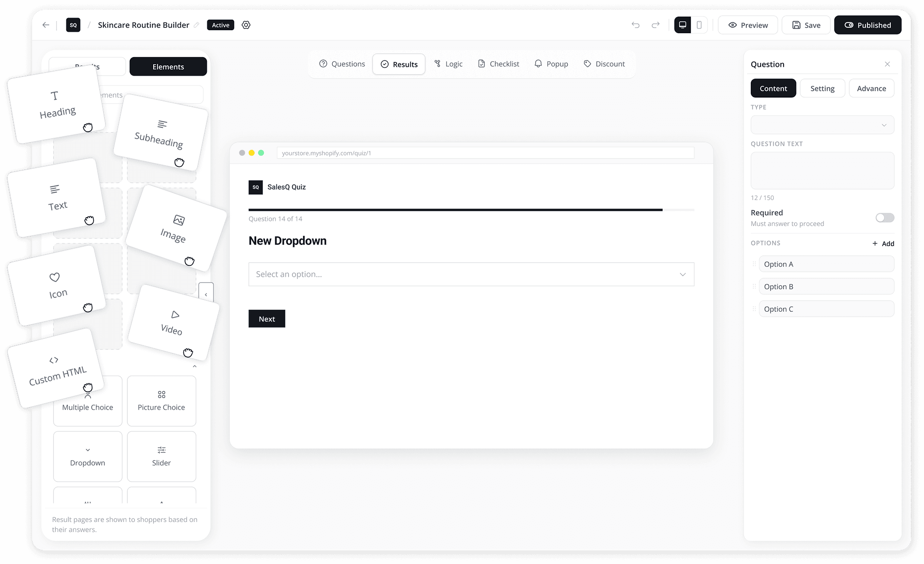Switch to desktop preview mode

click(x=683, y=25)
